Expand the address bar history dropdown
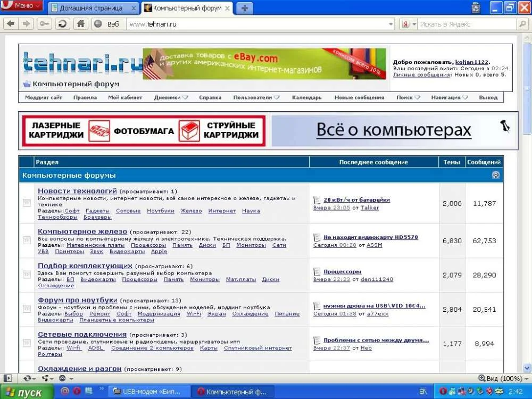This screenshot has width=532, height=399. point(390,24)
